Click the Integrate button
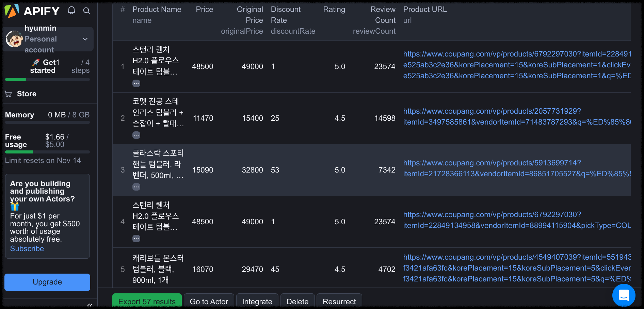Image resolution: width=644 pixels, height=309 pixels. click(257, 301)
